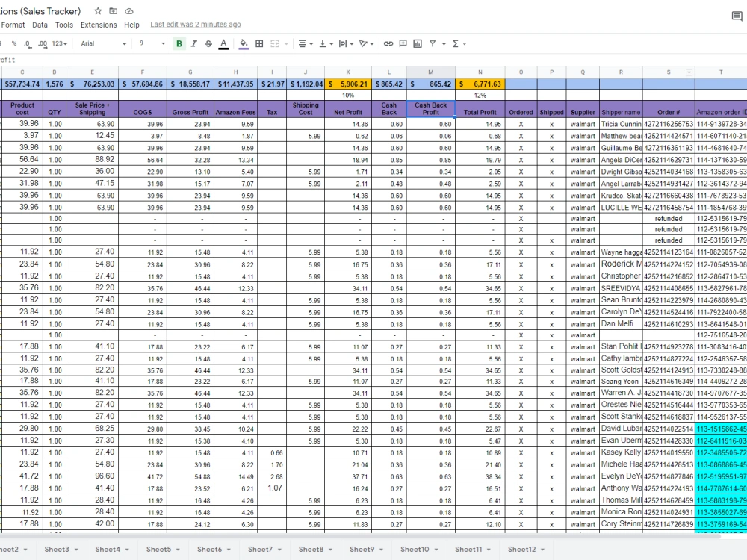Open vertical align dropdown

coord(326,43)
